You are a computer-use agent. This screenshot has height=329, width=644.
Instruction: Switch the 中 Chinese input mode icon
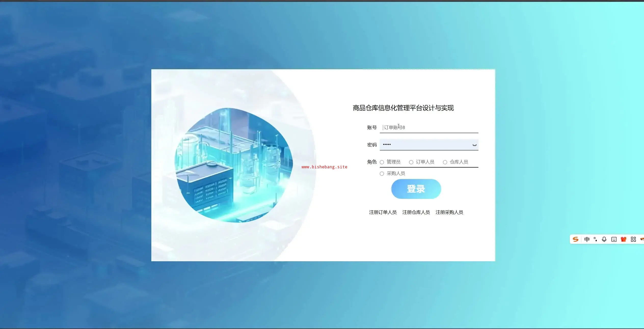coord(587,239)
